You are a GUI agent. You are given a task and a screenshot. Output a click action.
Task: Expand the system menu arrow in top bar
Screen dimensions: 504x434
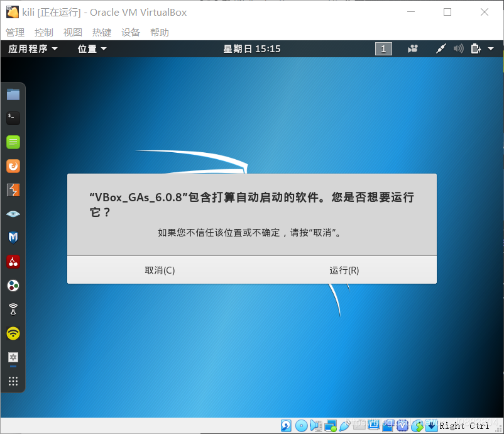click(x=491, y=49)
